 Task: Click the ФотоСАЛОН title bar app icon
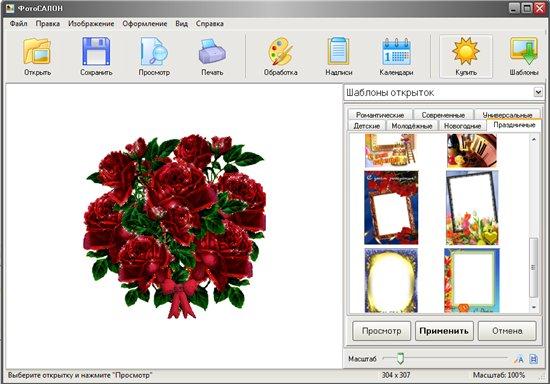(9, 8)
